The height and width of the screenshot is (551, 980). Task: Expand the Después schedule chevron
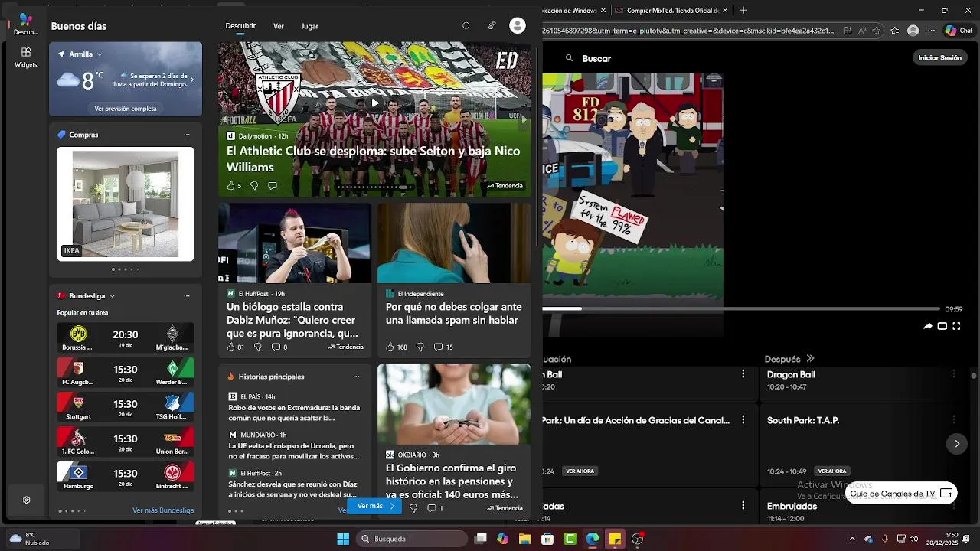[x=810, y=358]
